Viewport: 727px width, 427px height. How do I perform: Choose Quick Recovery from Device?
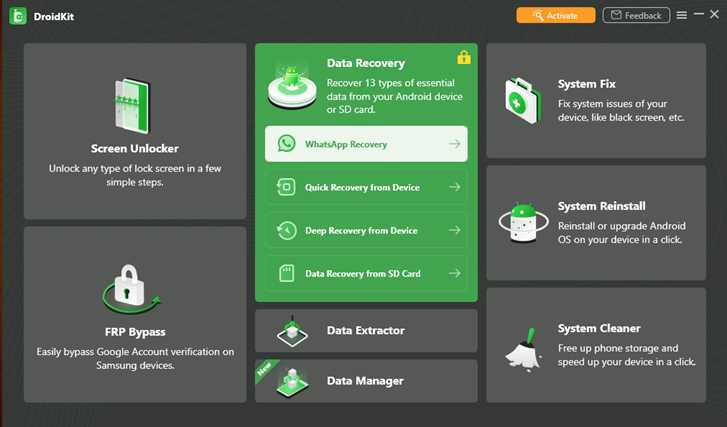[366, 187]
